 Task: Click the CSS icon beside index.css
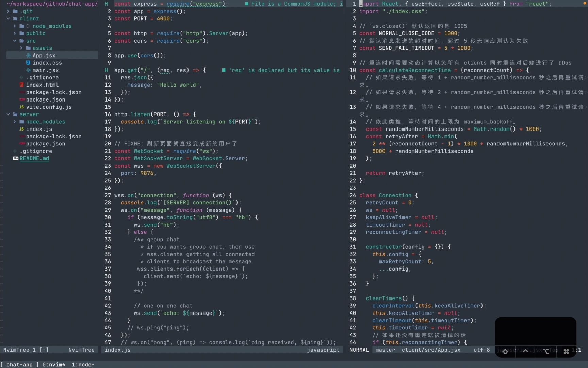pos(28,63)
